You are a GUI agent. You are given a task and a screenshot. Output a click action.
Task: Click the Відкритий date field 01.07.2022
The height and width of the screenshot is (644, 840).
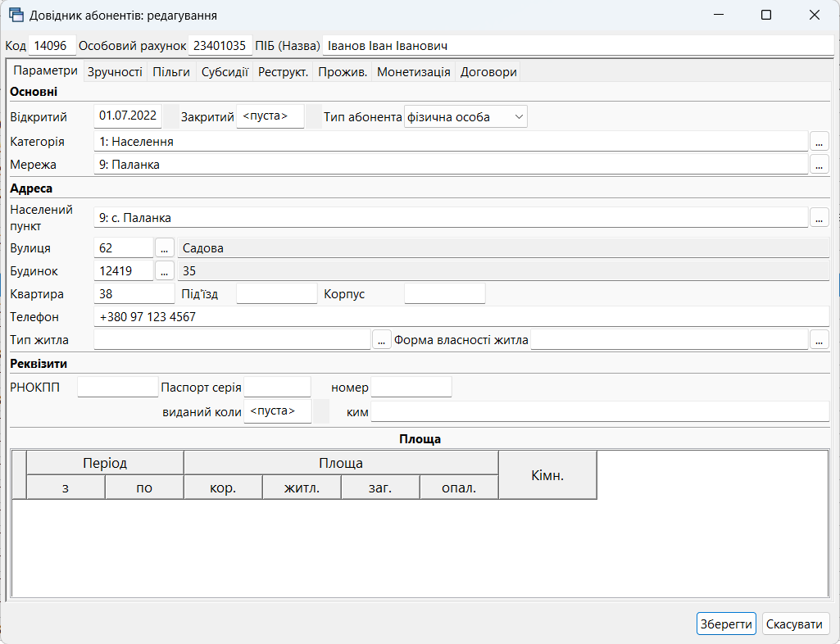pos(128,116)
